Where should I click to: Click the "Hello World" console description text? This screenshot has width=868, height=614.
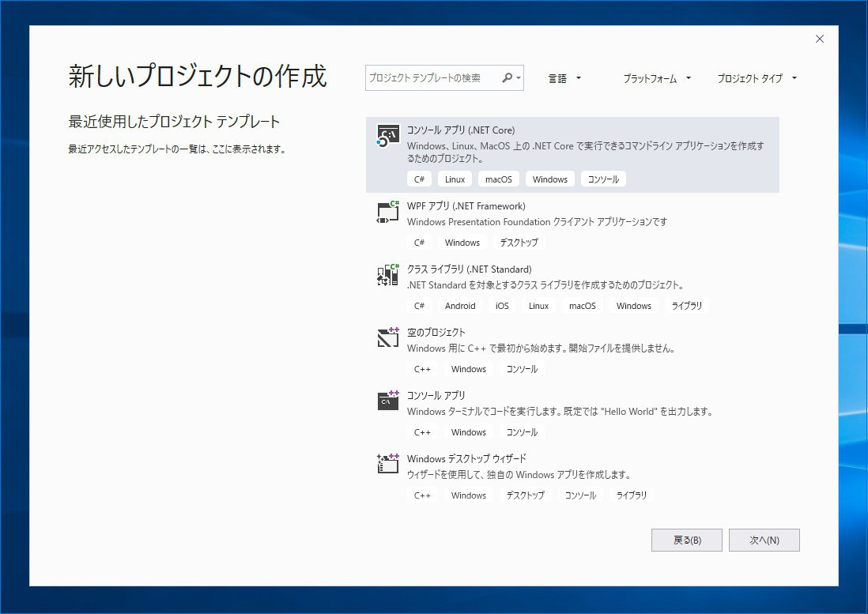[560, 412]
